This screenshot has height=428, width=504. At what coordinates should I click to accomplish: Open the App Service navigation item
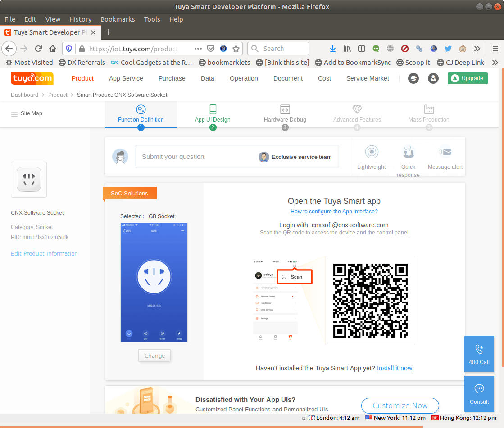pos(126,78)
